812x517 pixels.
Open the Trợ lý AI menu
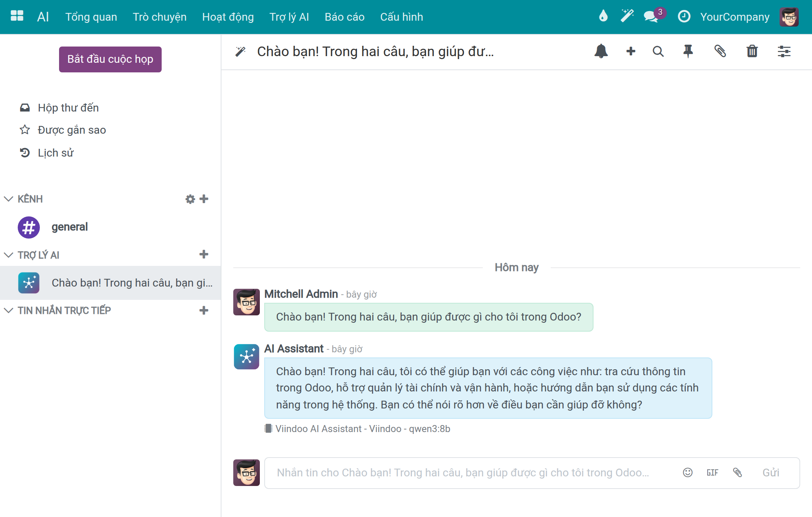[289, 17]
